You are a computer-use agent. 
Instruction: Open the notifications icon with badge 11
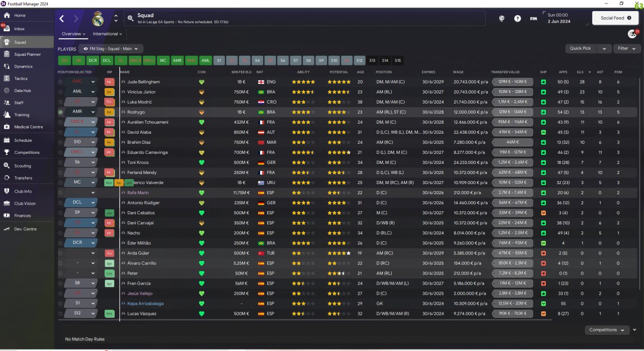(x=632, y=34)
